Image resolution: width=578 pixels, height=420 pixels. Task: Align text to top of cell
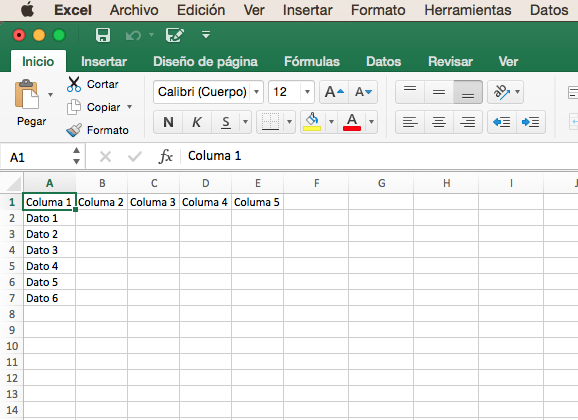pos(410,91)
